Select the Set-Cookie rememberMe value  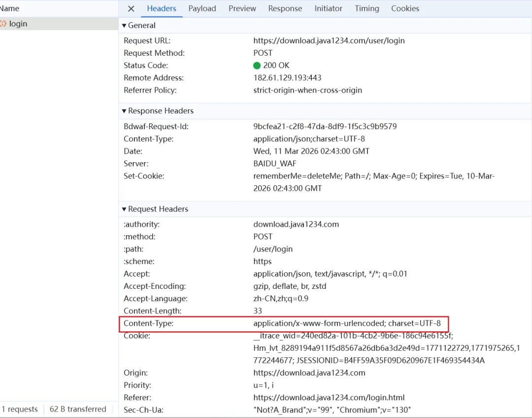(x=374, y=182)
